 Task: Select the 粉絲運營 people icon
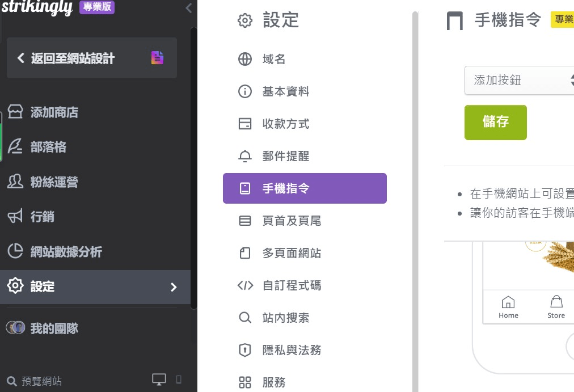coord(15,182)
